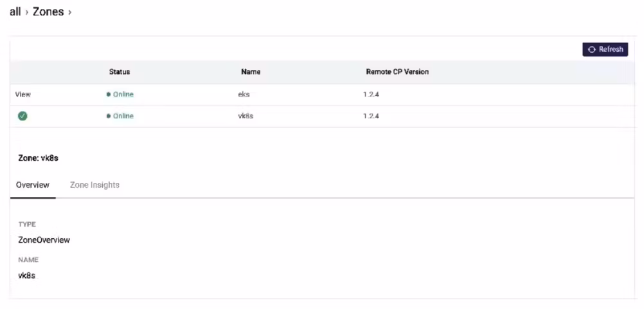This screenshot has width=644, height=309.
Task: Go to the Zones breadcrumb
Action: (x=48, y=12)
